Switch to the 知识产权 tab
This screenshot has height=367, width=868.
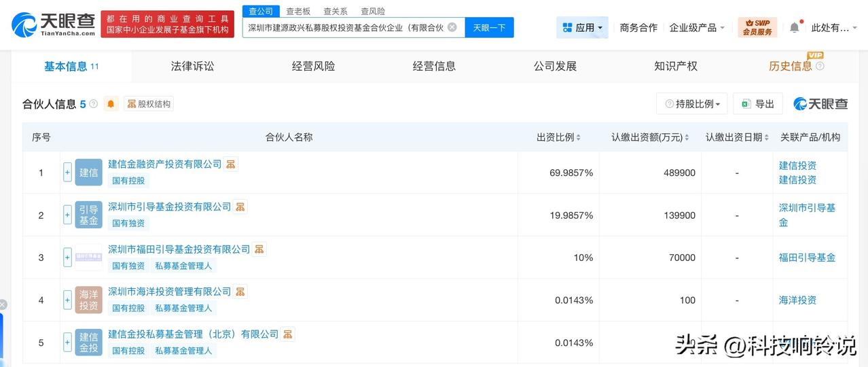676,66
